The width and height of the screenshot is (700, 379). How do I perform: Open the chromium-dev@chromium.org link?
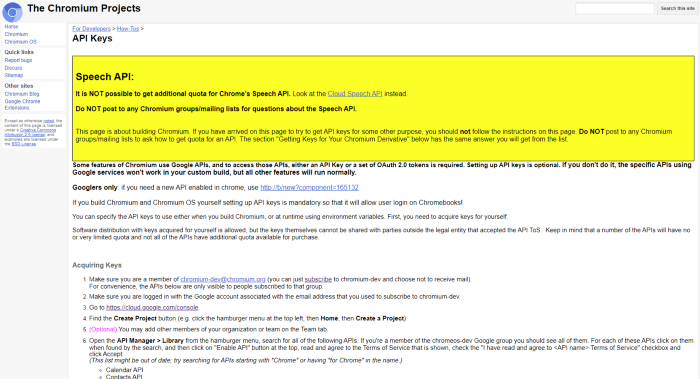pos(223,279)
